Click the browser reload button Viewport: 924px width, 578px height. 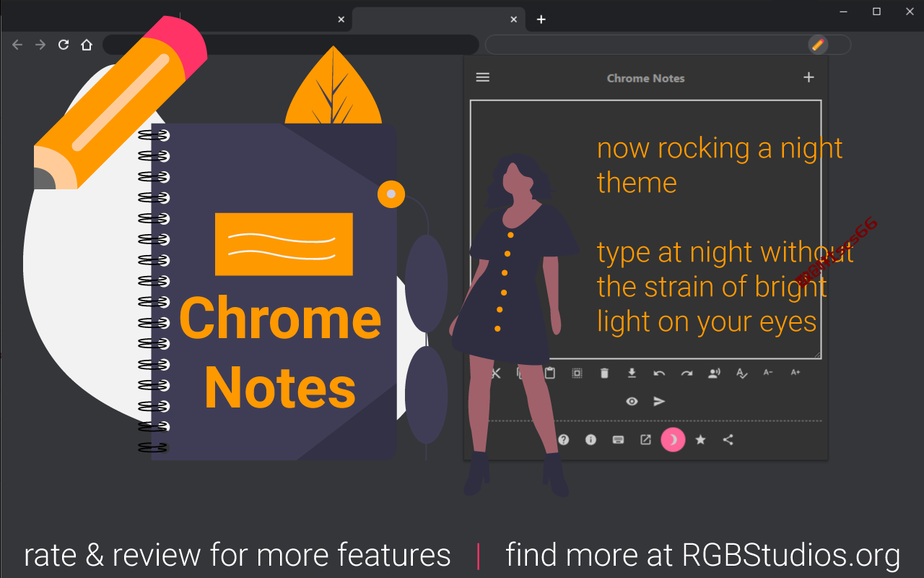pyautogui.click(x=64, y=45)
